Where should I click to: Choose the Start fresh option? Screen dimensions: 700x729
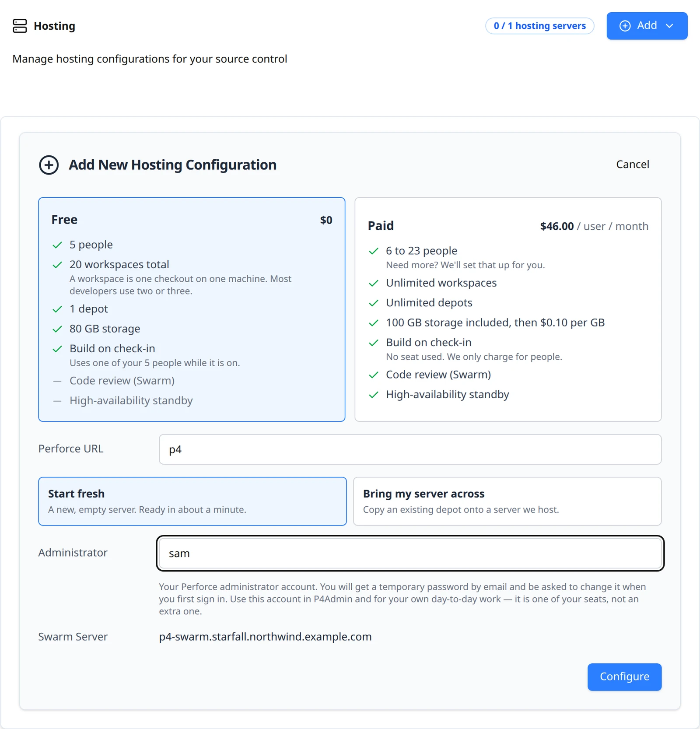coord(192,501)
